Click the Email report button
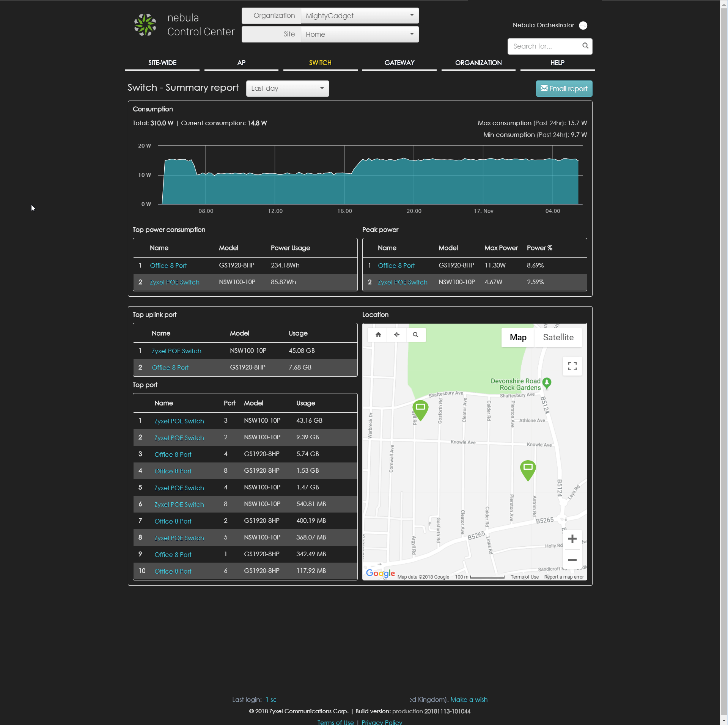Viewport: 728px width, 725px height. coord(564,89)
